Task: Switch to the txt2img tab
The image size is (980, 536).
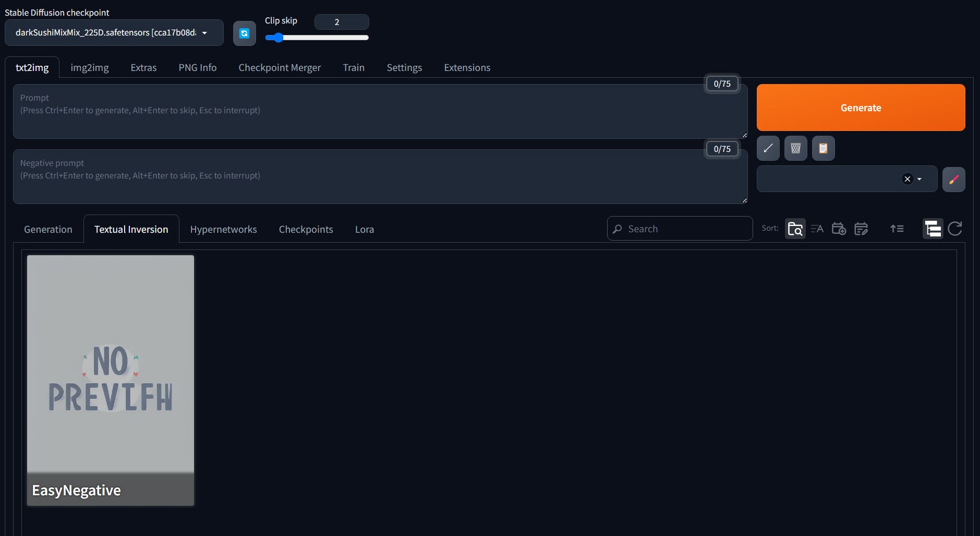Action: click(32, 67)
